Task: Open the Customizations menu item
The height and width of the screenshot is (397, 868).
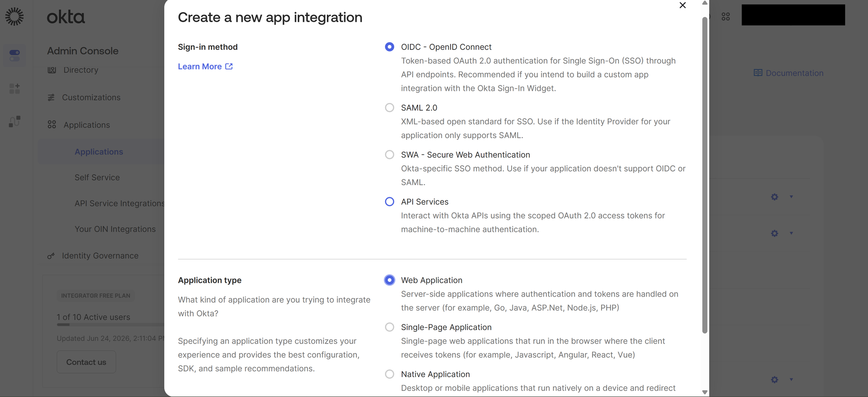Action: tap(91, 97)
